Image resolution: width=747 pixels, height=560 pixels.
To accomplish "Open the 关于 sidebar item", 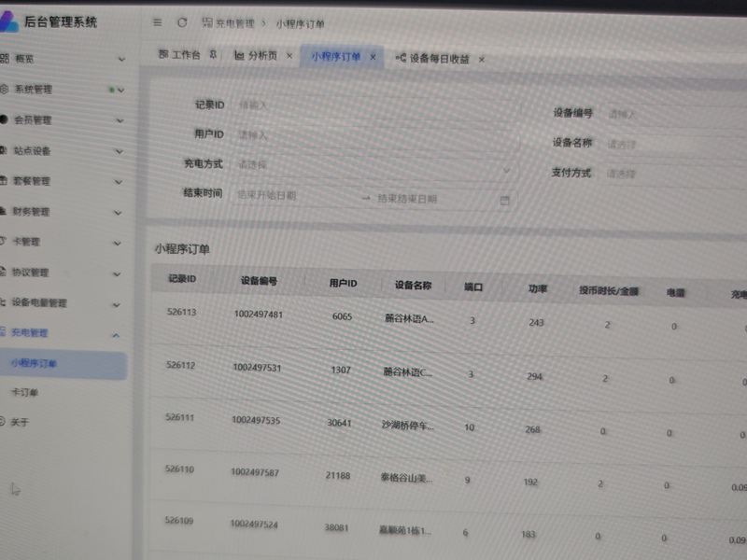I will (20, 422).
